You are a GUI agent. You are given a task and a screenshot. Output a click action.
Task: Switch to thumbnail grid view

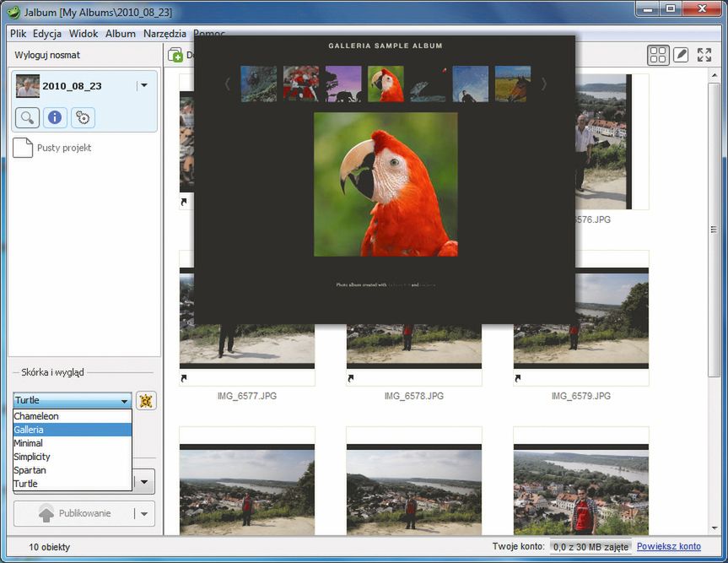(x=658, y=55)
